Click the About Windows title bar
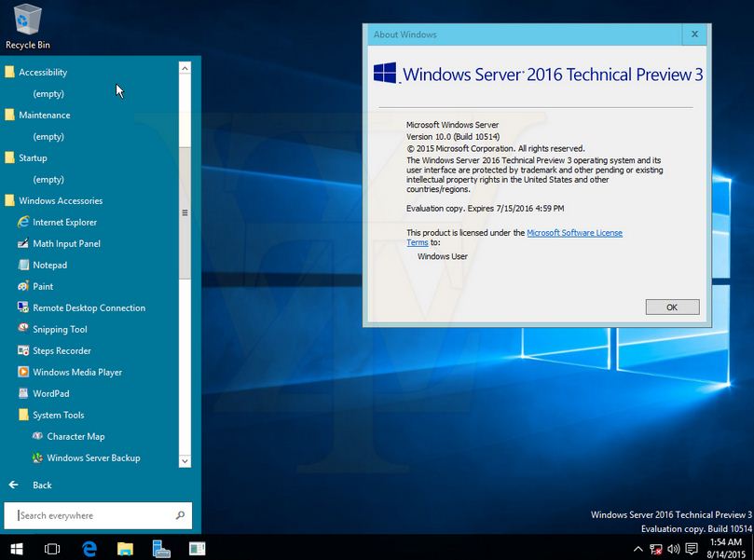The height and width of the screenshot is (560, 754). (x=525, y=34)
